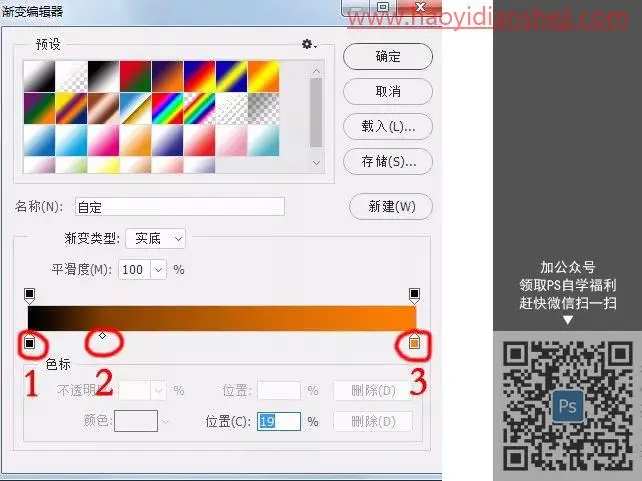Maximize the gradient editor window

click(384, 7)
